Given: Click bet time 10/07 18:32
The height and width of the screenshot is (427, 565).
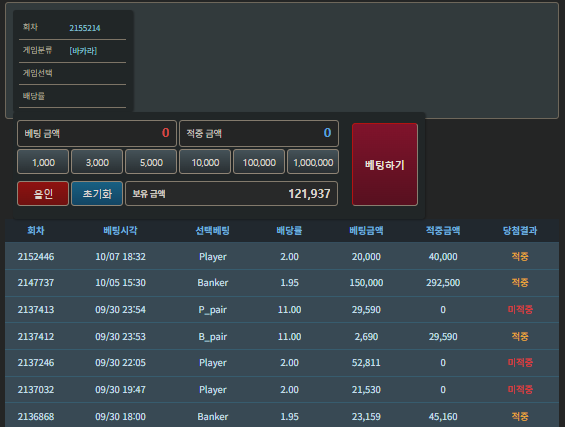Looking at the screenshot, I should click(120, 257).
